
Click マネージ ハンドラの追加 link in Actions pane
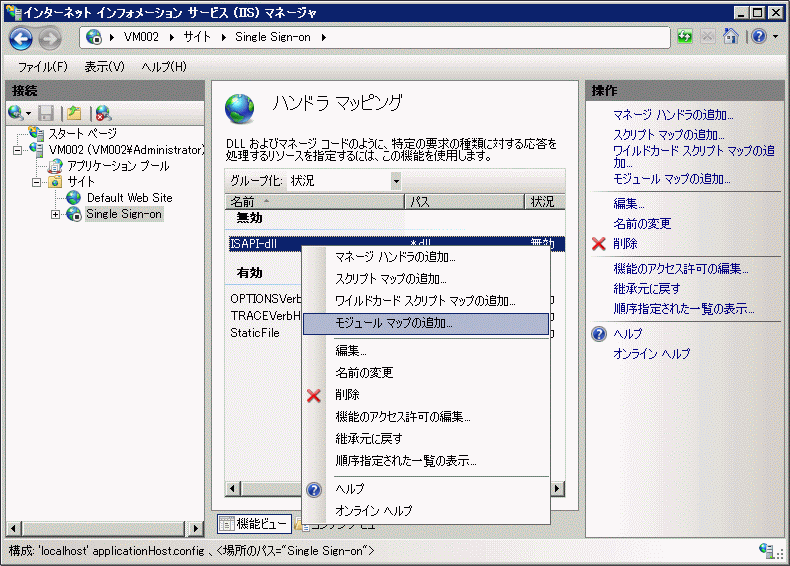point(673,115)
